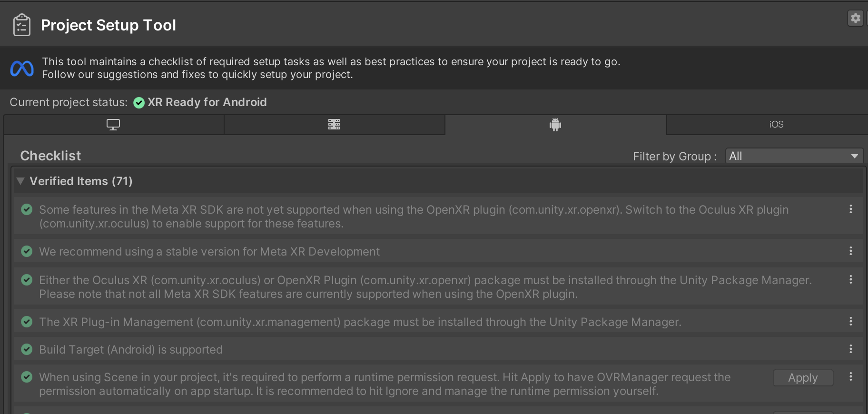Image resolution: width=868 pixels, height=414 pixels.
Task: Open options menu for OpenXR plugin features item
Action: click(x=851, y=209)
